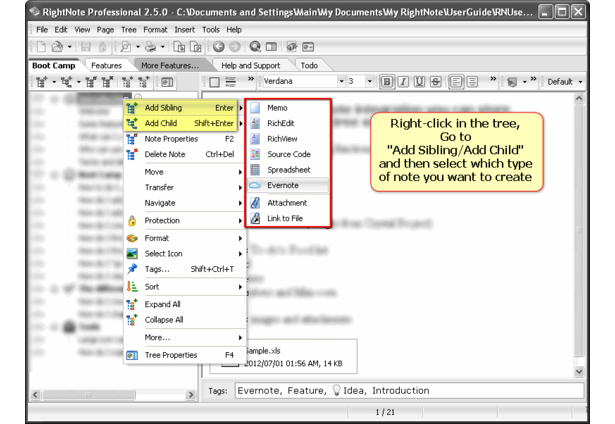Click the split-panel layout toolbar icon
Image resolution: width=615 pixels, height=424 pixels.
tap(271, 47)
